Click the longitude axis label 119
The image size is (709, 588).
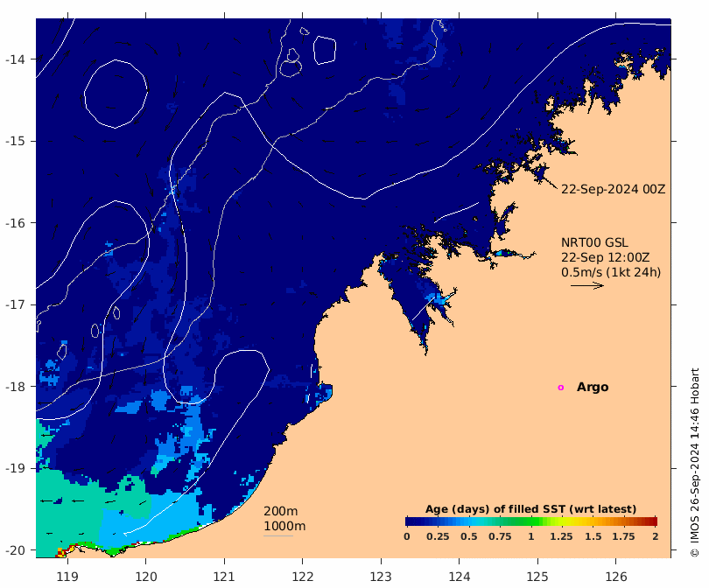click(x=67, y=577)
